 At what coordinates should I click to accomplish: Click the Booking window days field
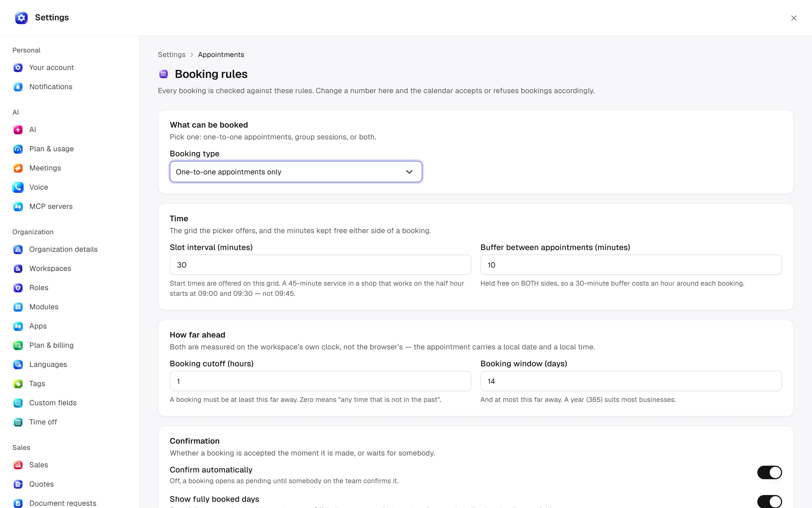(x=631, y=381)
